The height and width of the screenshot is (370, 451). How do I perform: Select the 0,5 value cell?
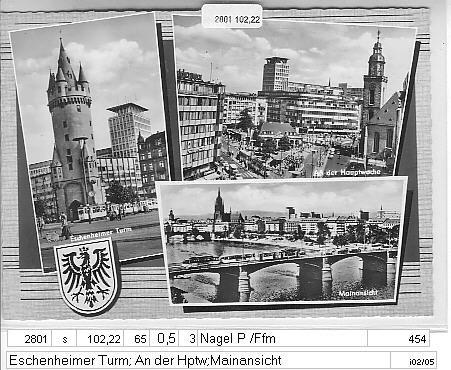coord(164,339)
